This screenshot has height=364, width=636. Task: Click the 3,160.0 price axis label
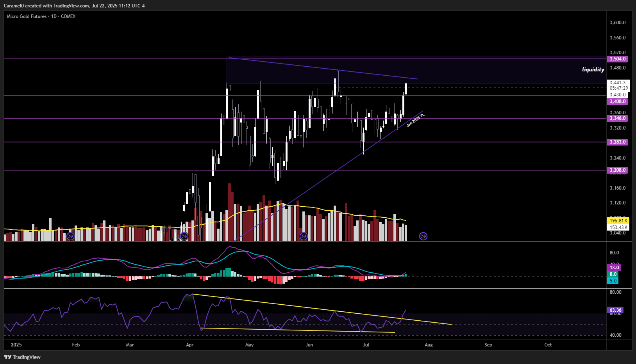click(x=618, y=188)
